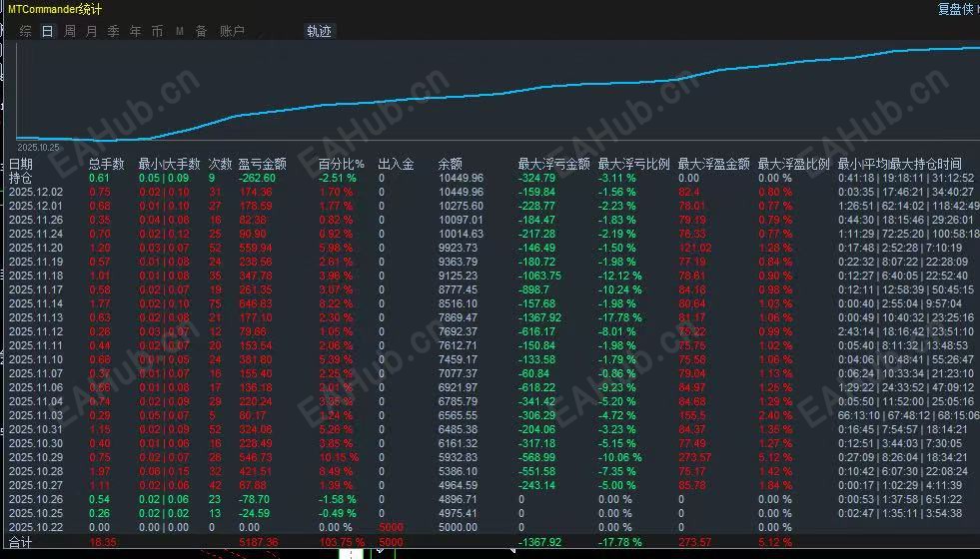The height and width of the screenshot is (559, 980).
Task: Click the 最大浮亏比例 column header
Action: [633, 164]
